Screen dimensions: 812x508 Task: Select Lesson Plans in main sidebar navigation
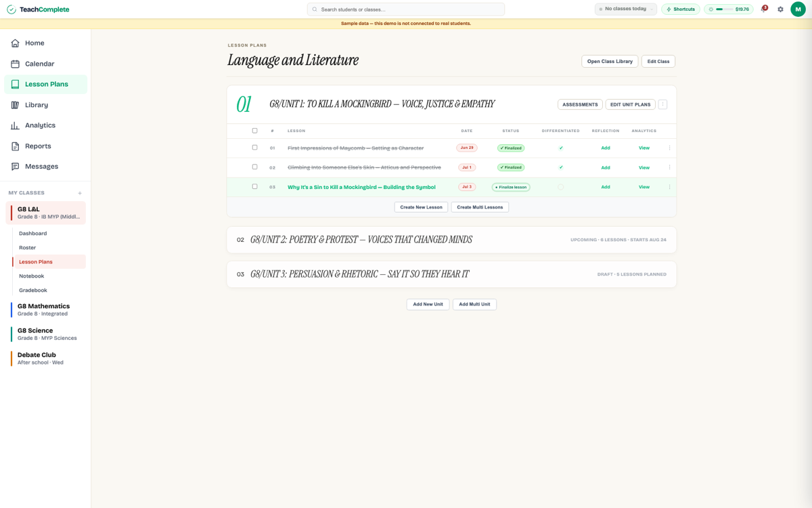pyautogui.click(x=45, y=84)
